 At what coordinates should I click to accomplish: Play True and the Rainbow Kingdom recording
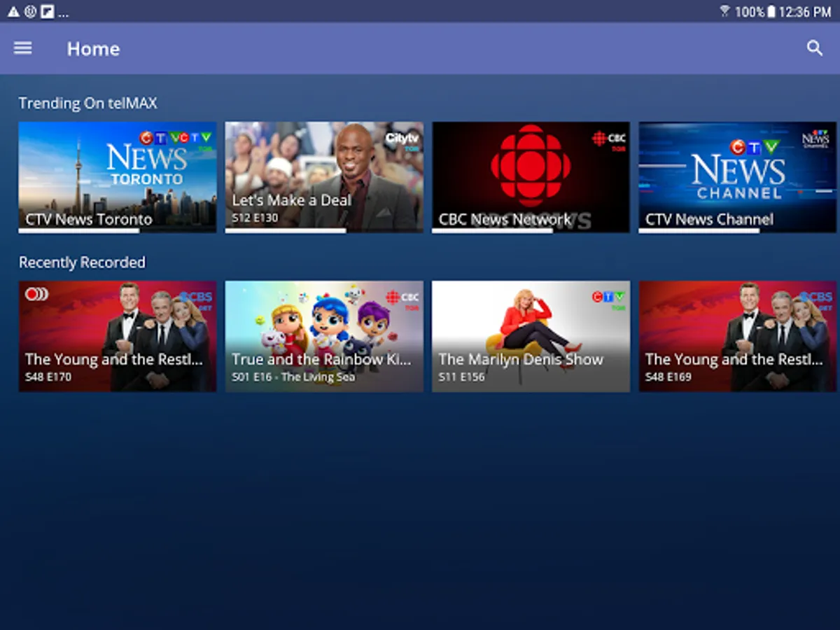pos(324,337)
